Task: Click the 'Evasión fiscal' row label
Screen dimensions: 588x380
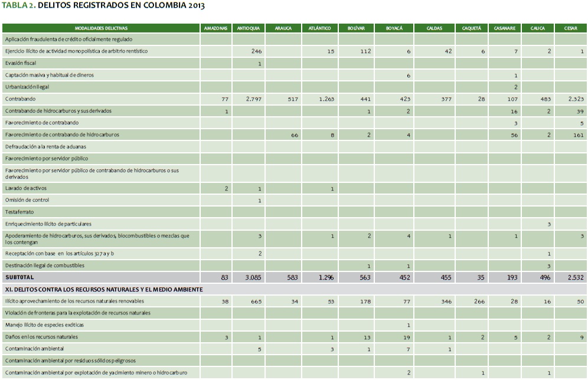Action: click(21, 63)
